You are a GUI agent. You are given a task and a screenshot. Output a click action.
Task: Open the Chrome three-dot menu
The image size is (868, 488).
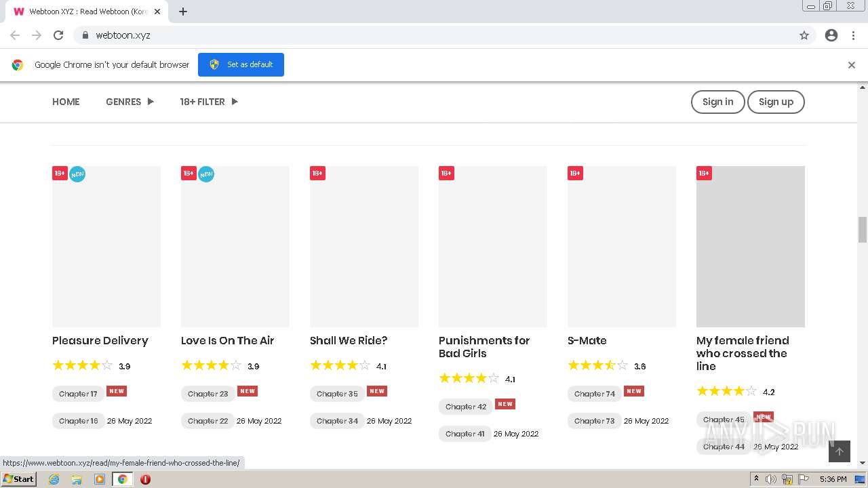point(853,35)
